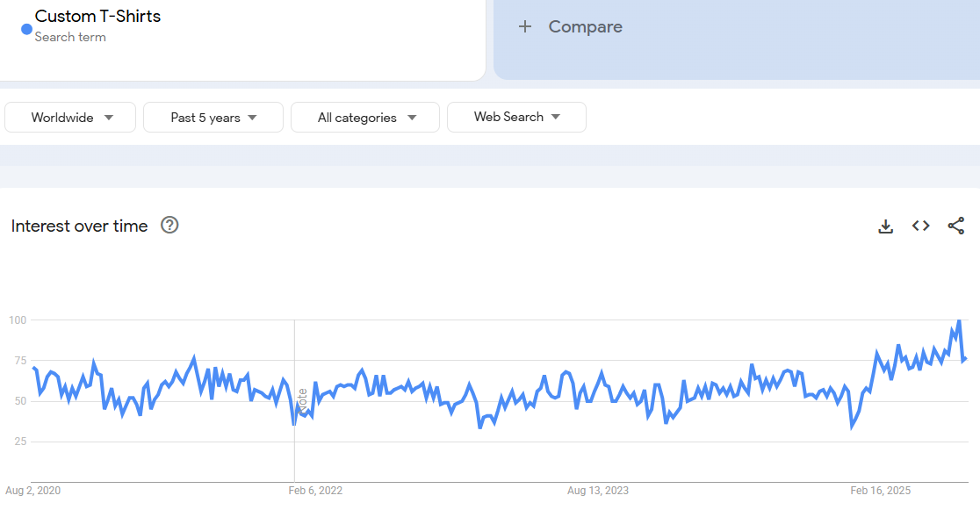980x510 pixels.
Task: Open help beside Interest over time
Action: pyautogui.click(x=169, y=226)
